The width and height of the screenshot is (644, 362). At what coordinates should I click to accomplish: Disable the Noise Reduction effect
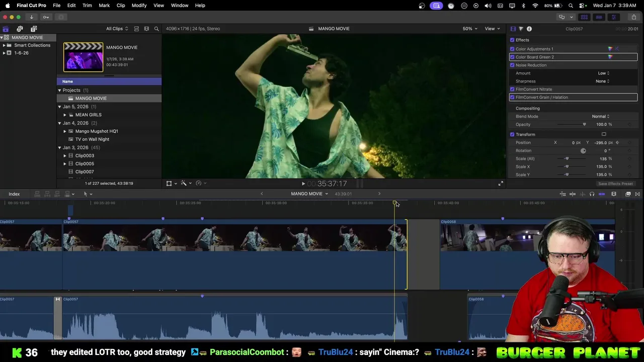512,65
